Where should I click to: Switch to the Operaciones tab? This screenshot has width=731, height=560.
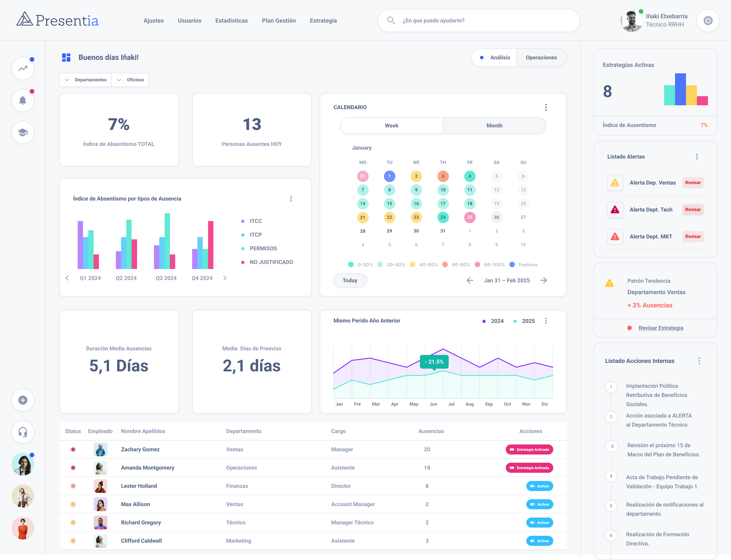541,57
